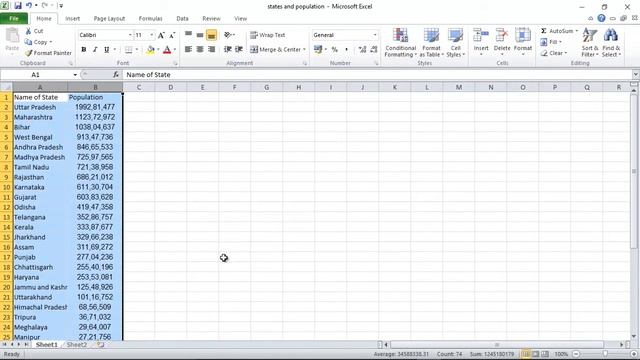Click the Insert Function fx button

116,75
